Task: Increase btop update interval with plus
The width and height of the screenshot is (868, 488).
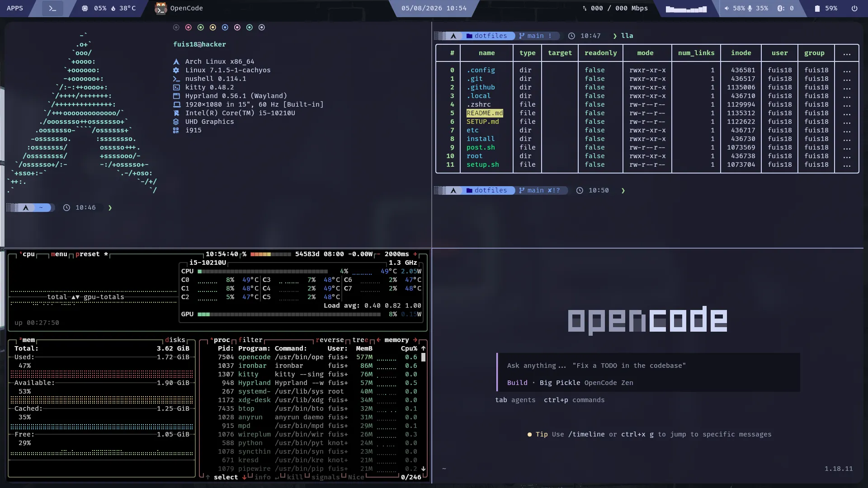Action: coord(415,254)
